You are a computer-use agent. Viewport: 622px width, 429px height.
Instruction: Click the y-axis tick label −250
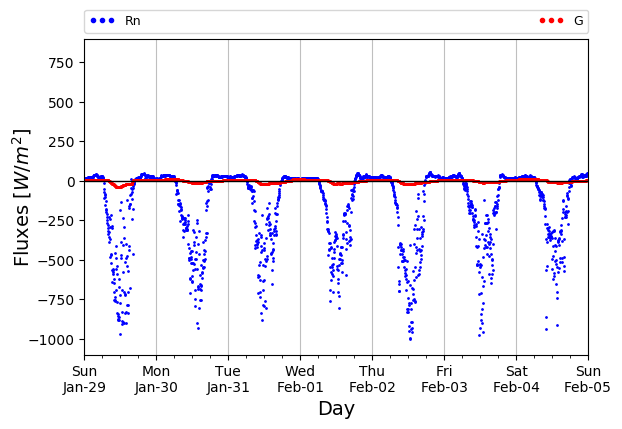(56, 221)
